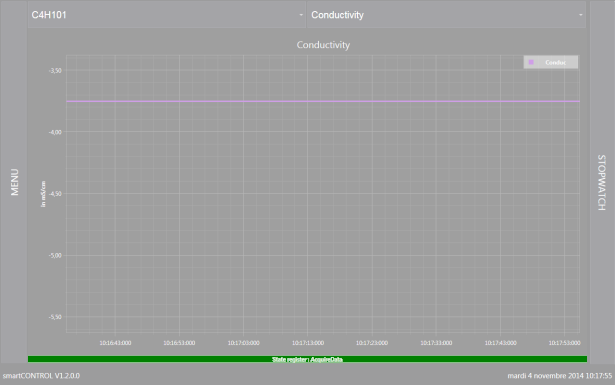This screenshot has height=385, width=615.
Task: Click the purple conductivity trace line
Action: point(323,101)
